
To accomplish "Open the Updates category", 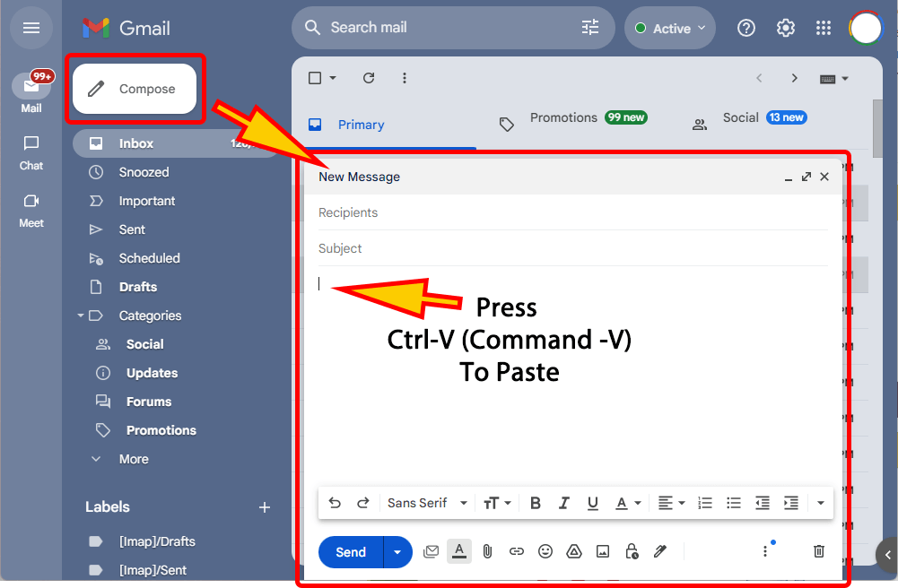I will [x=152, y=373].
